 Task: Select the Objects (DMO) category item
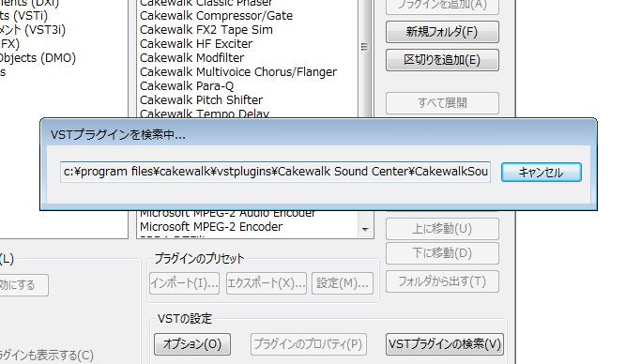[x=38, y=58]
